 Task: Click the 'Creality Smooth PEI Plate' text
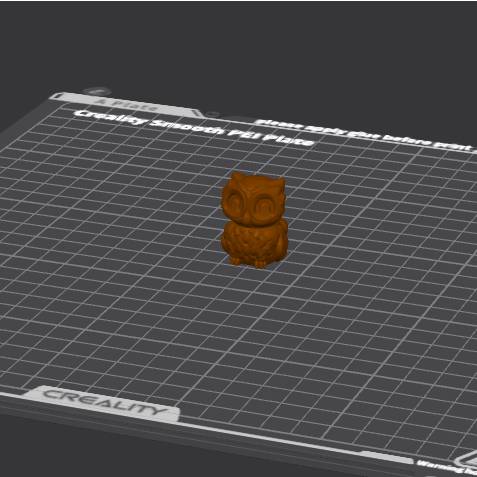pyautogui.click(x=193, y=127)
